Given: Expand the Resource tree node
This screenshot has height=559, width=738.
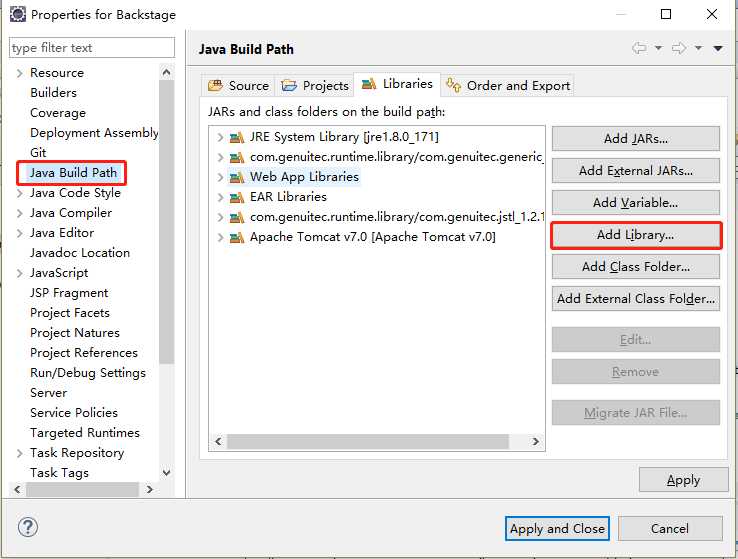Looking at the screenshot, I should [x=19, y=73].
